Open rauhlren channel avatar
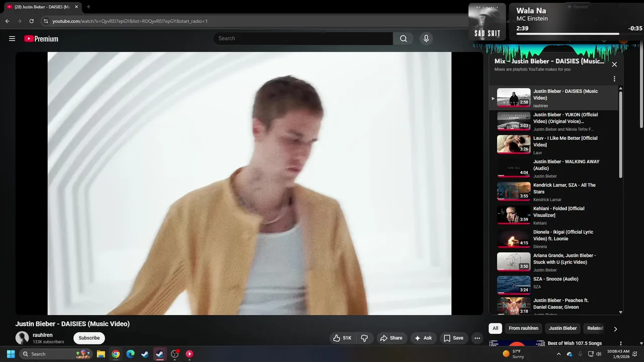644x362 pixels. [x=22, y=338]
